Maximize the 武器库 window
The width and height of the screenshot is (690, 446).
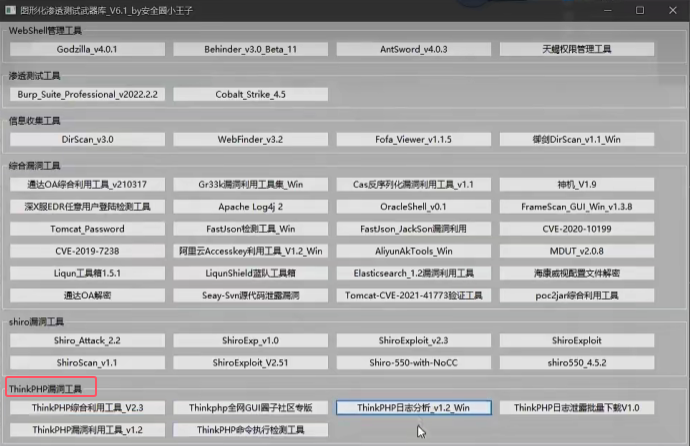[x=640, y=10]
